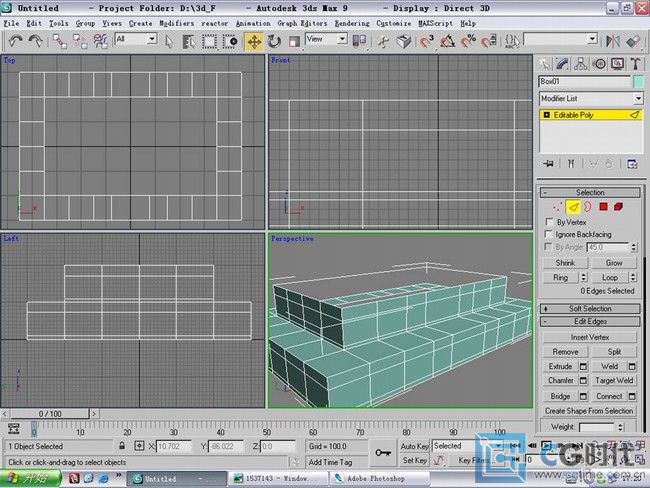Click the Use Pivot Point Center icon

point(359,41)
